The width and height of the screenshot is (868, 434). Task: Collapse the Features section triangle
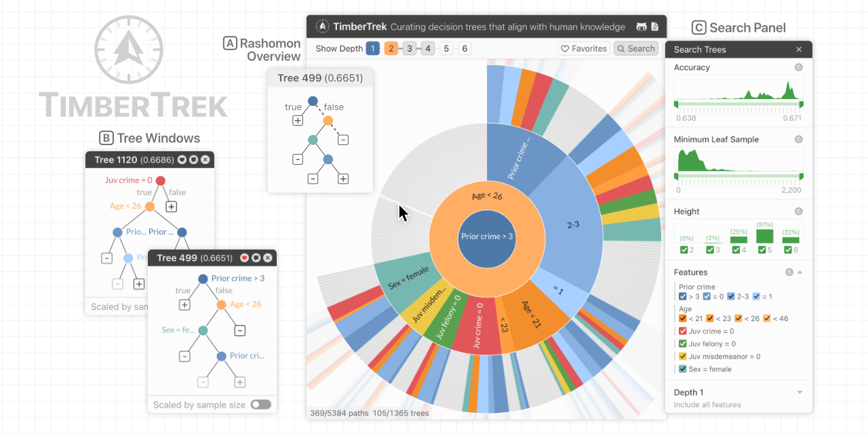800,273
